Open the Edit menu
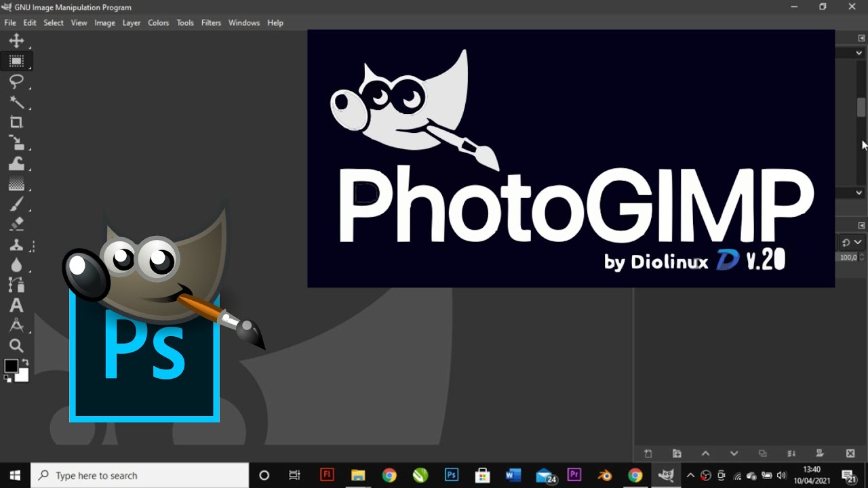 tap(30, 22)
